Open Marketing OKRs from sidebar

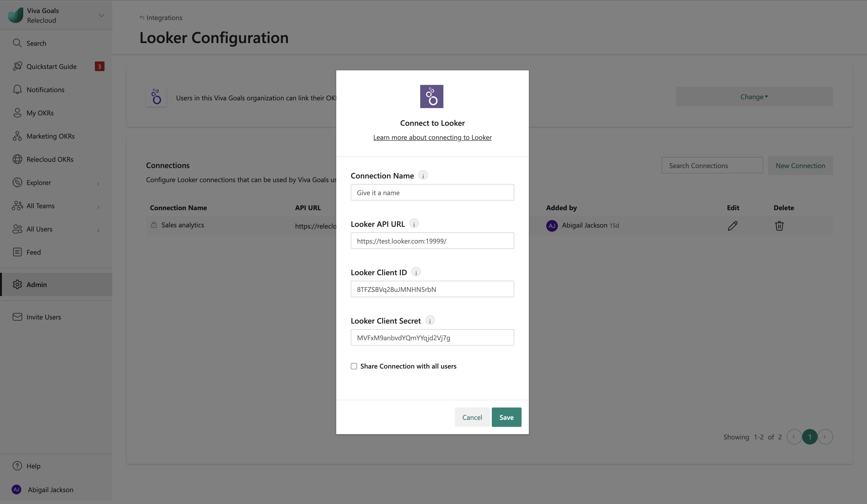56,136
